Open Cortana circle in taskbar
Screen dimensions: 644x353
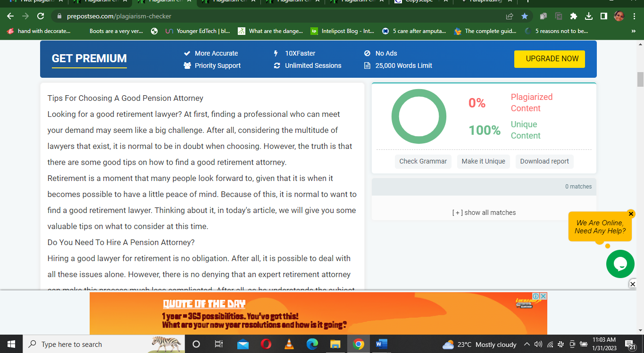click(x=196, y=344)
